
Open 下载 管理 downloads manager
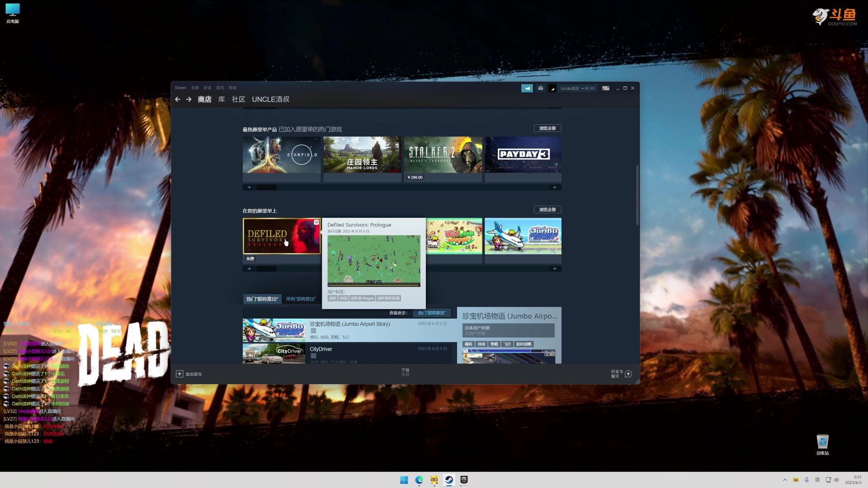(x=405, y=372)
